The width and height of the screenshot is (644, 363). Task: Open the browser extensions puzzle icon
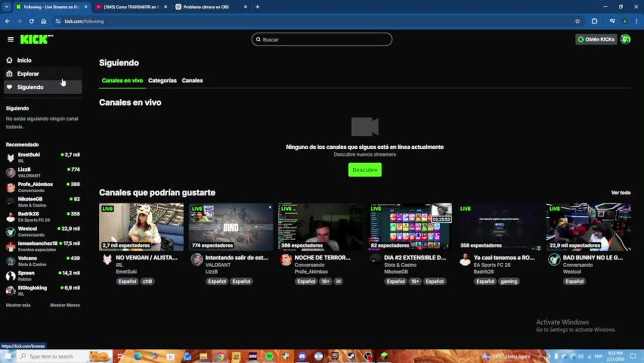coord(595,21)
